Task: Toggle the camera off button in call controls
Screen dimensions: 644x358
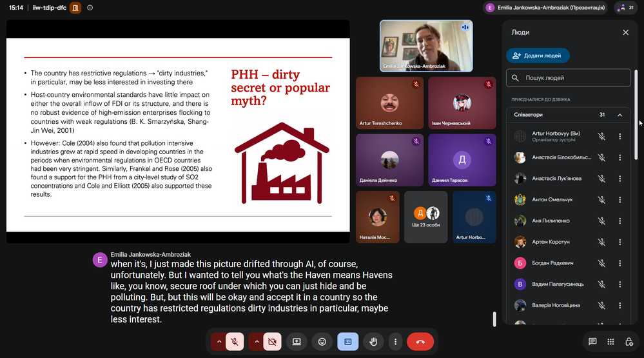Action: pos(272,342)
